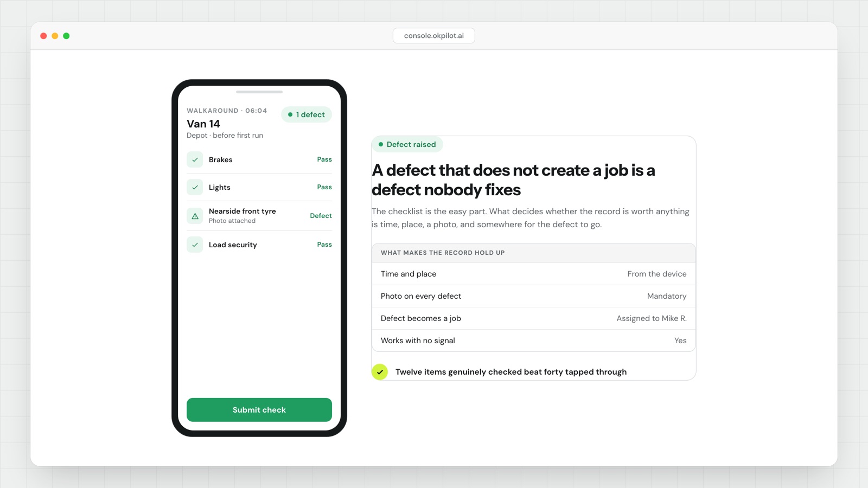This screenshot has height=488, width=868.
Task: Click the console.okpilot.ai address bar
Action: 434,36
